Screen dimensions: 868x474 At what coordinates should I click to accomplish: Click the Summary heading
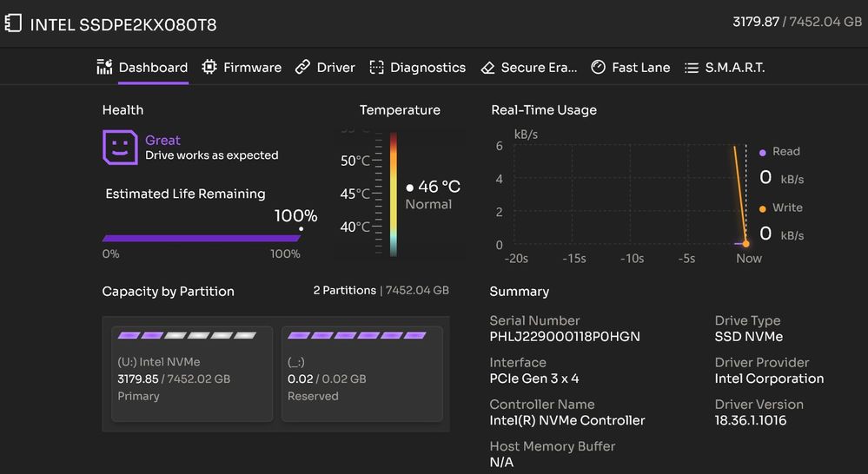point(520,292)
